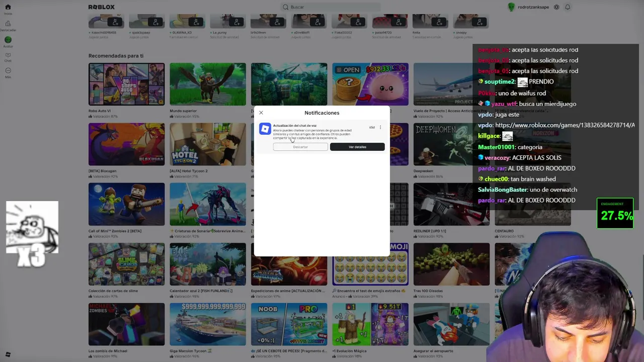The width and height of the screenshot is (644, 362).
Task: Open Giga Mansion Tycoon thumbnail
Action: click(x=208, y=324)
